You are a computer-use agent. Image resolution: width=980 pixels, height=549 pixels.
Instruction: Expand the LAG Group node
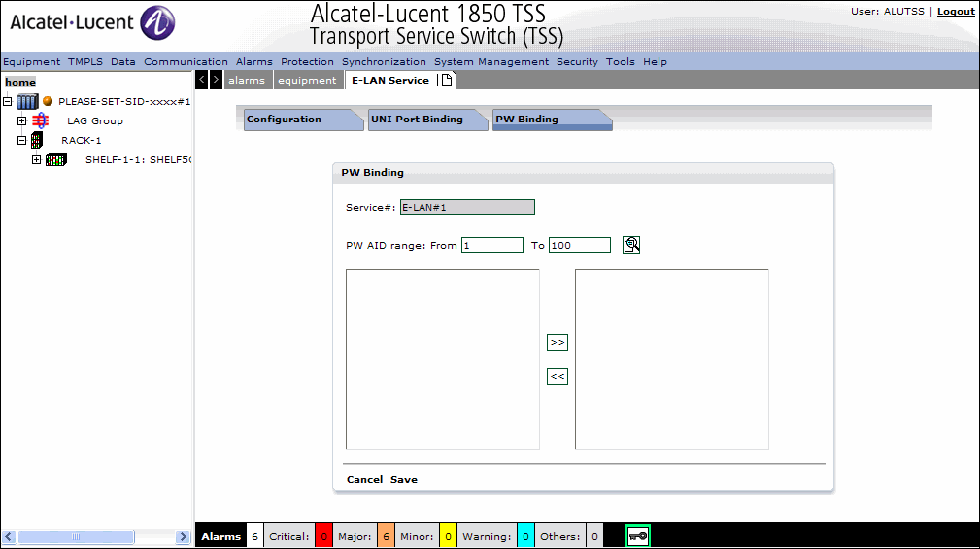click(22, 120)
